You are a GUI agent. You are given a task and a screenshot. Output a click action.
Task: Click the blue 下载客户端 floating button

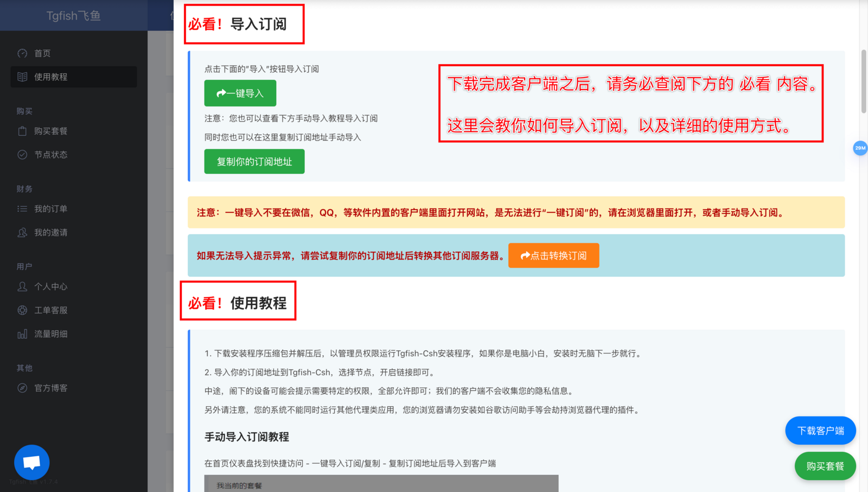[820, 431]
